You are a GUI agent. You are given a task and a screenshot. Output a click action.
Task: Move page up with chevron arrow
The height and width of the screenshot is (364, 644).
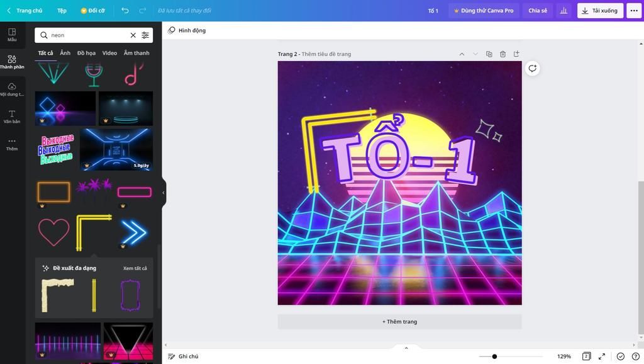click(x=462, y=54)
